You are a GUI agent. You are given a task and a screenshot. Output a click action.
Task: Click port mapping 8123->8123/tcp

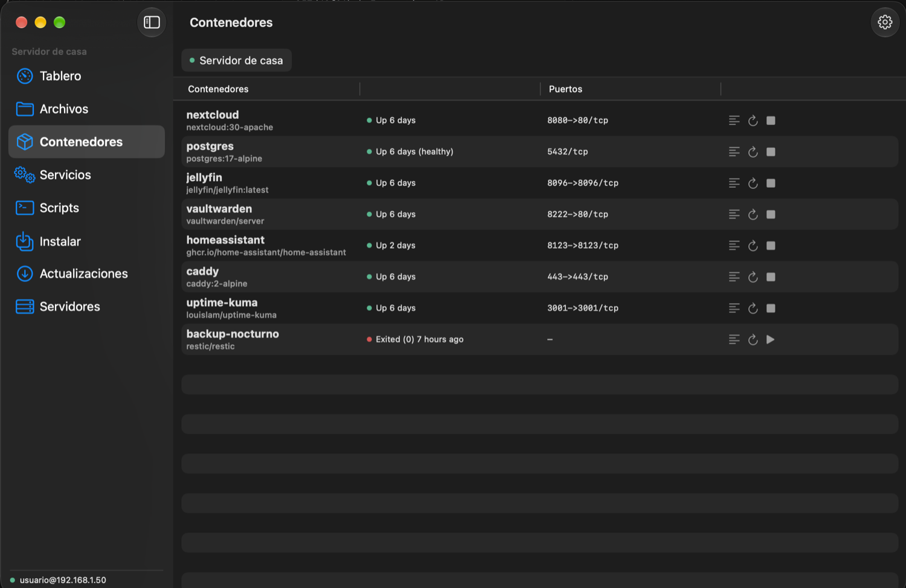[x=583, y=246]
